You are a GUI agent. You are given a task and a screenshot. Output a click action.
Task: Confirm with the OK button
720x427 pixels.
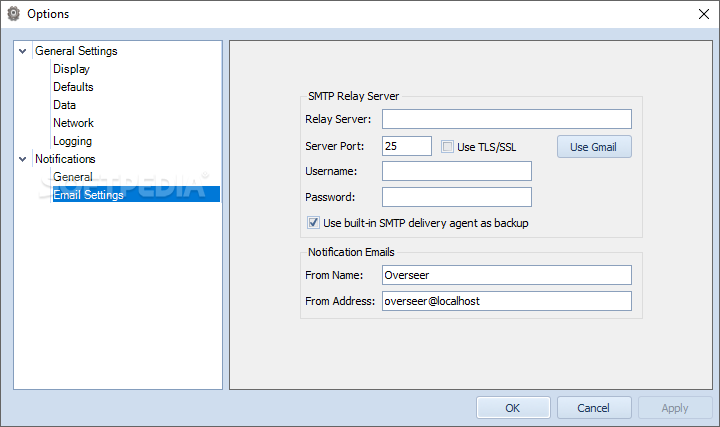[513, 408]
